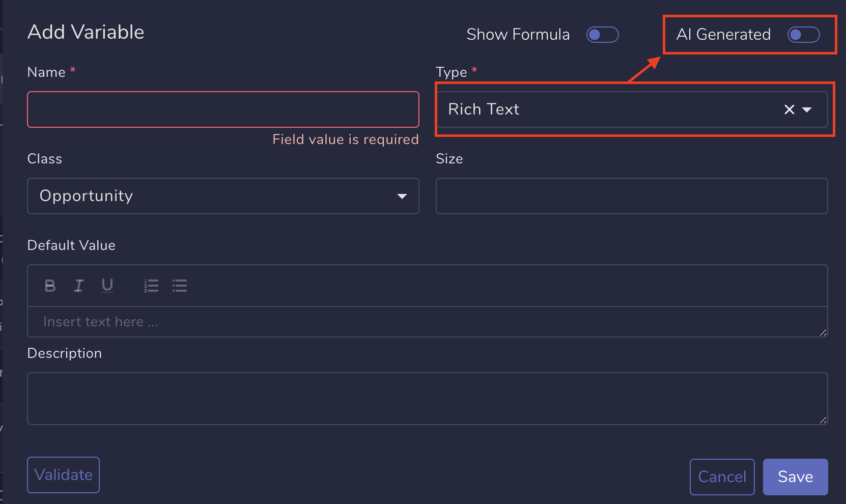Apply italic formatting in Default Value editor

click(78, 285)
